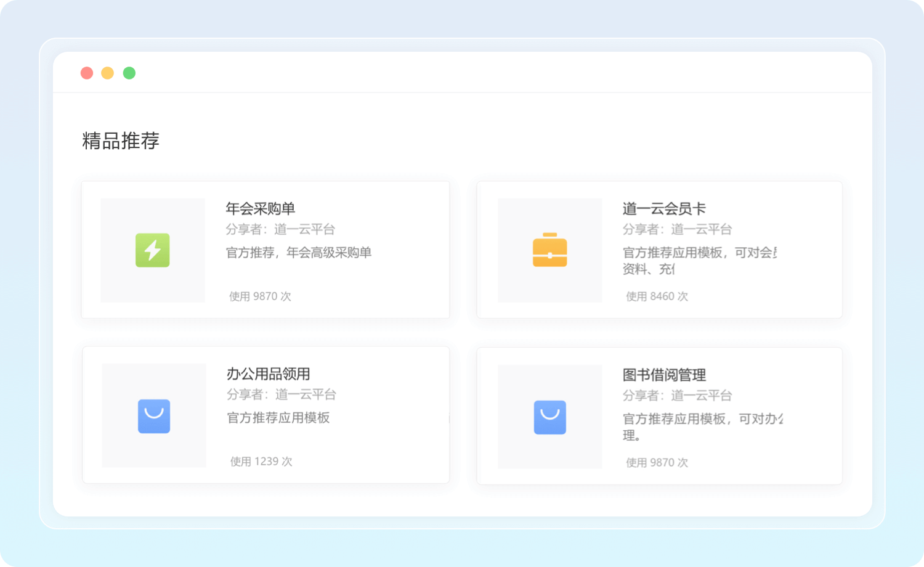
Task: Click the 使用 8460 次 usage count
Action: point(657,296)
